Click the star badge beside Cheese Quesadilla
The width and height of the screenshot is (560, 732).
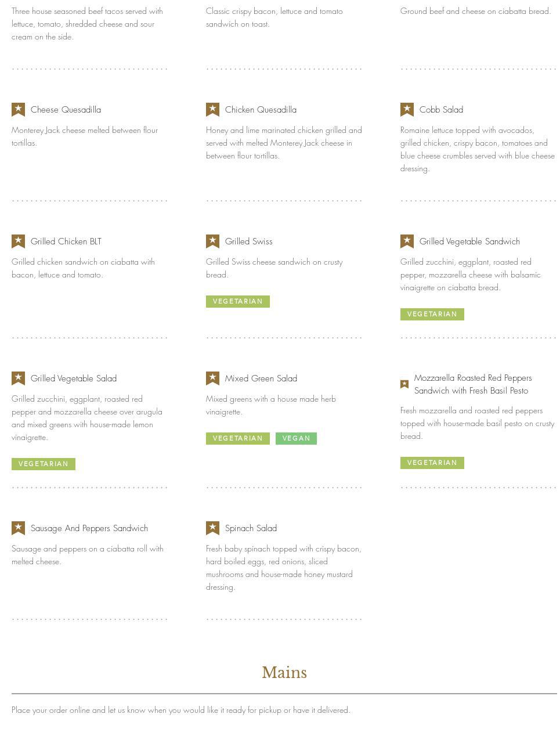click(x=18, y=109)
